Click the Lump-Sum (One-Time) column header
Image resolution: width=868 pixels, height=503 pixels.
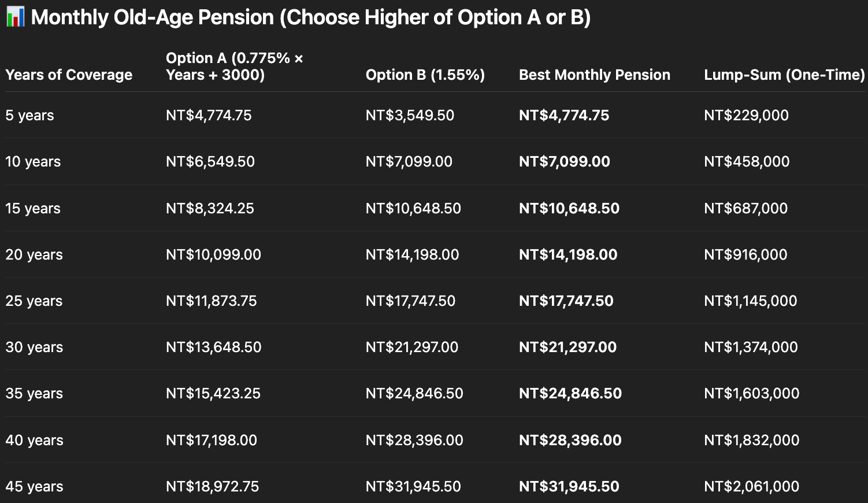point(784,75)
